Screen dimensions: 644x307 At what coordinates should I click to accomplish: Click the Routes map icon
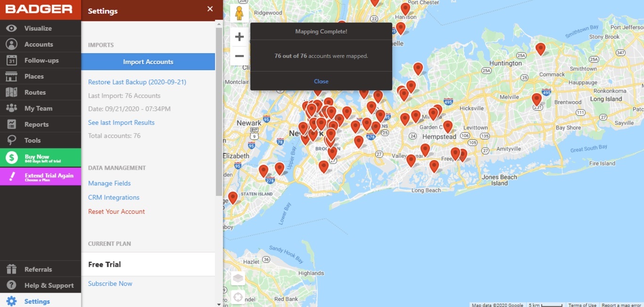[11, 92]
